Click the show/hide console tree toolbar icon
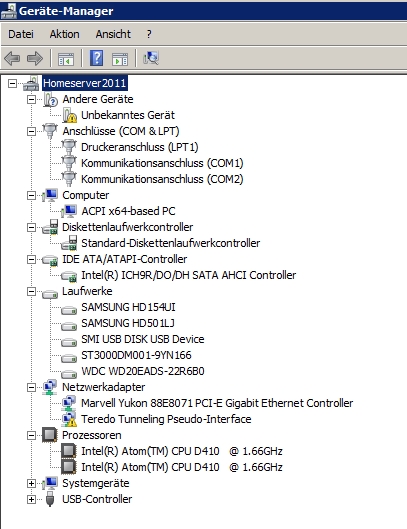 [x=66, y=59]
